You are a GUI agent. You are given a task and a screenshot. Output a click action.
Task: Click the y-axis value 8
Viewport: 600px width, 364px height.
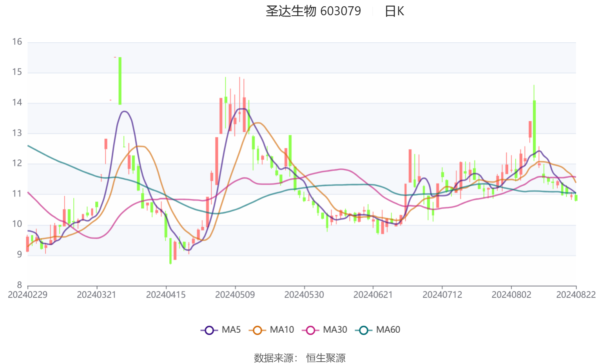(x=19, y=285)
